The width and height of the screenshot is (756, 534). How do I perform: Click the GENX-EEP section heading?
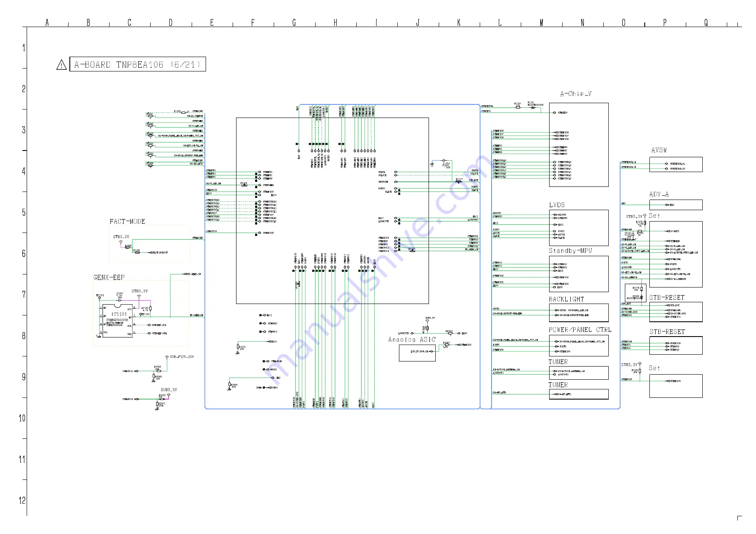[109, 277]
